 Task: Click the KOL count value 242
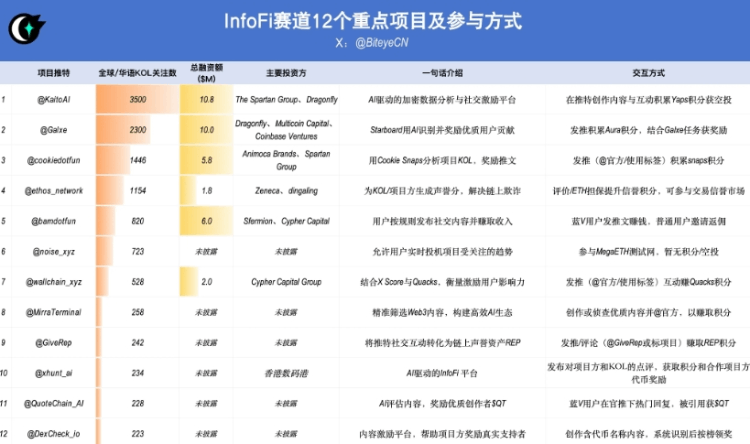point(138,343)
